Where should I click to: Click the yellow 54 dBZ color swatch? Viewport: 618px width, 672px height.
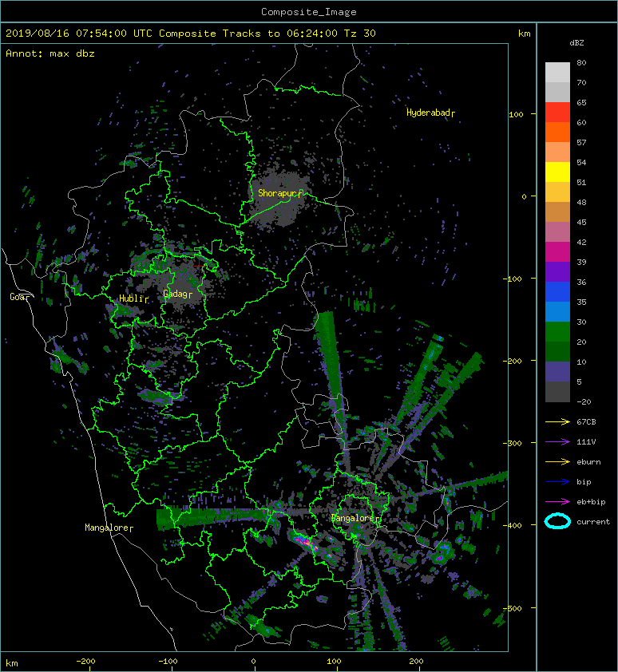click(x=557, y=172)
